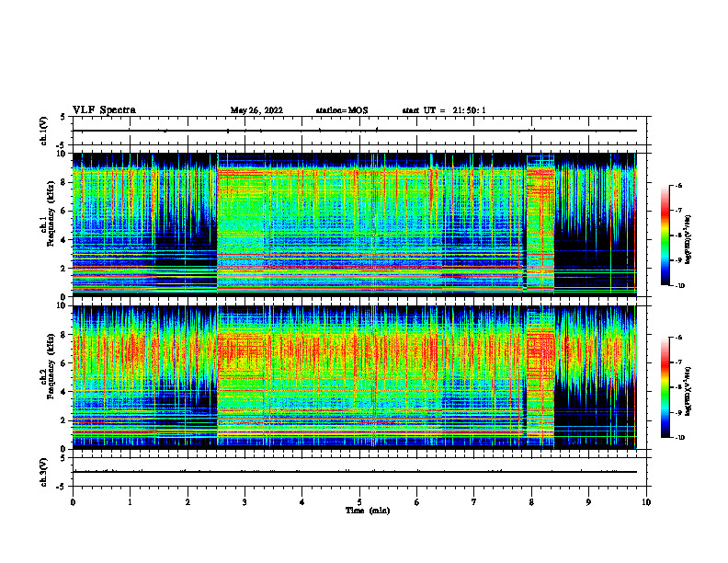Screen dimensions: 728x563
Task: Click the 'station=MOS' label
Action: (x=342, y=110)
